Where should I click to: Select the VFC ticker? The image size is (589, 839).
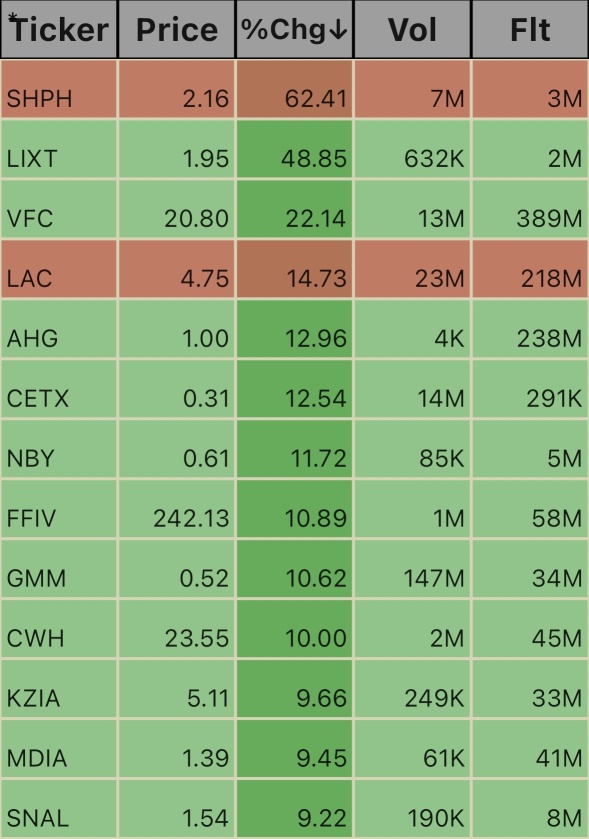30,219
